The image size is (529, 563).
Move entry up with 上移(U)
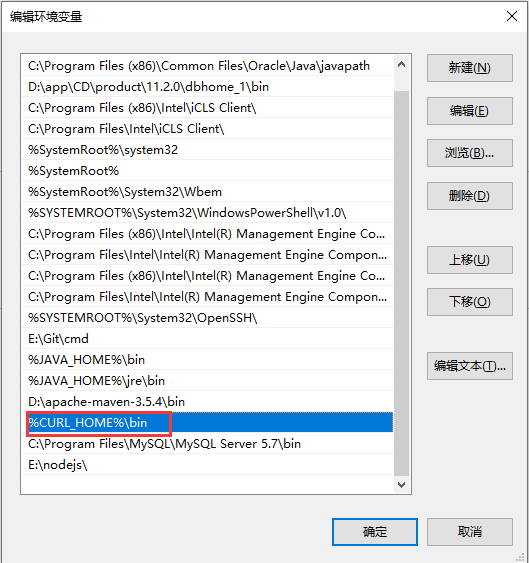(x=469, y=260)
